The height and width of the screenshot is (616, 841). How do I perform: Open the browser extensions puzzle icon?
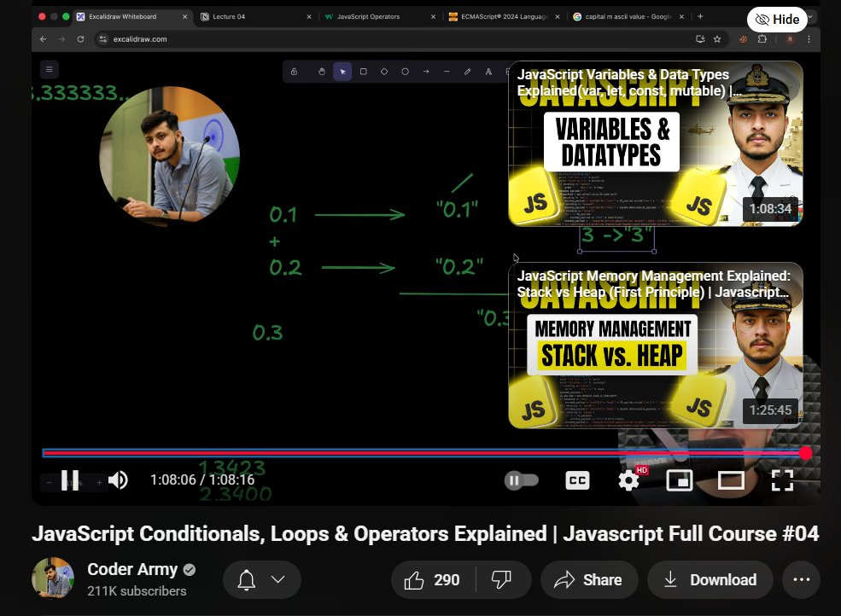(762, 39)
